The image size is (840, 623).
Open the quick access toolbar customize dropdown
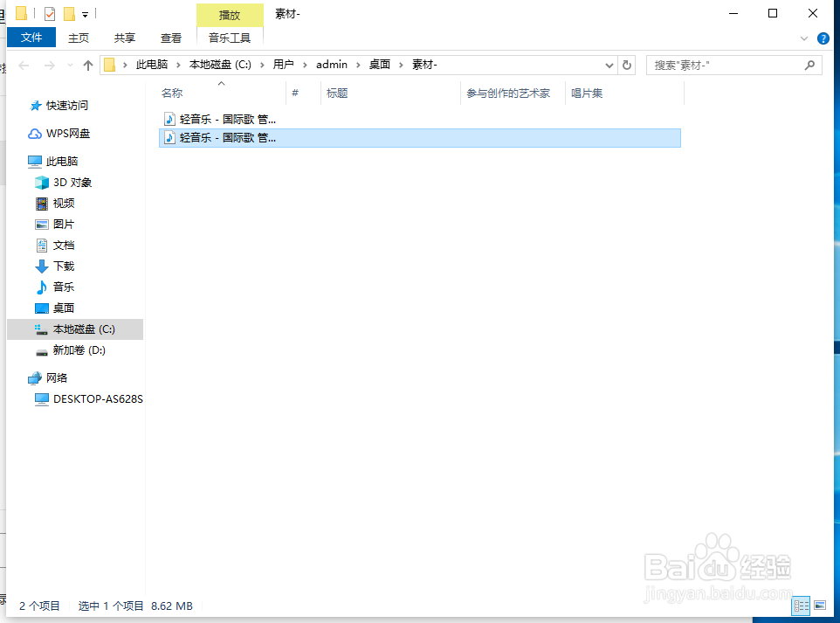pyautogui.click(x=85, y=15)
